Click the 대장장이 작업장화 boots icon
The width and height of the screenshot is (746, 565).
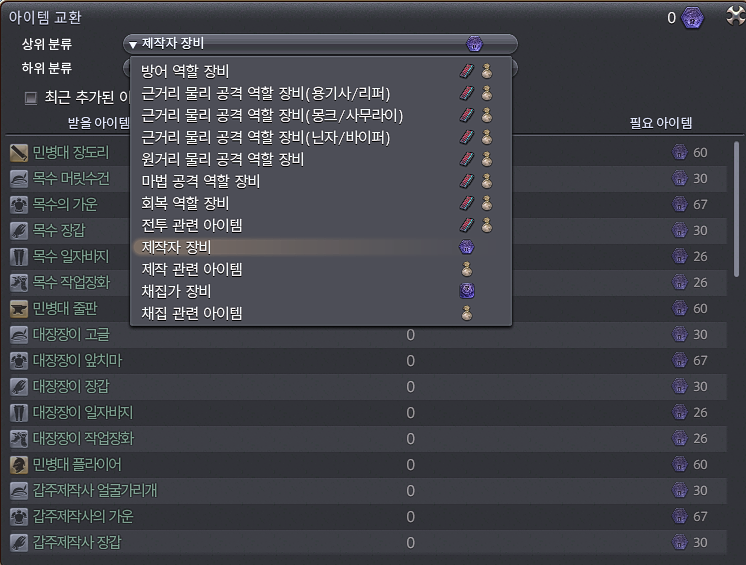19,439
